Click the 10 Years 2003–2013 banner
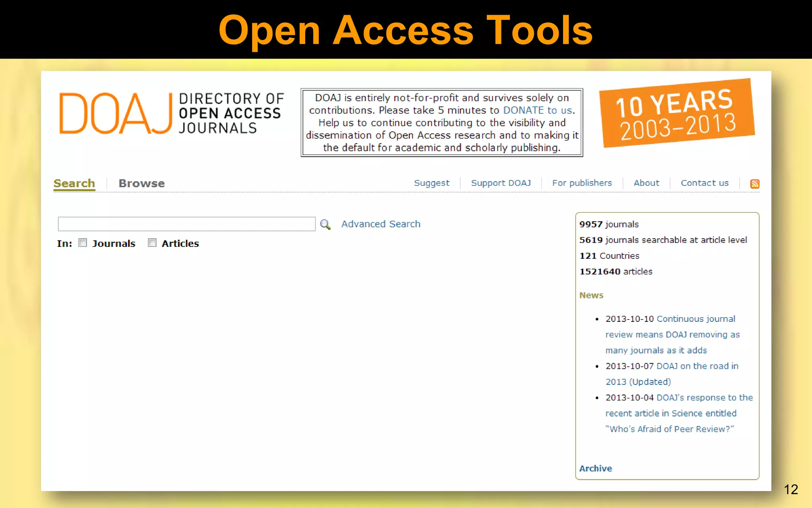This screenshot has width=812, height=508. (677, 114)
